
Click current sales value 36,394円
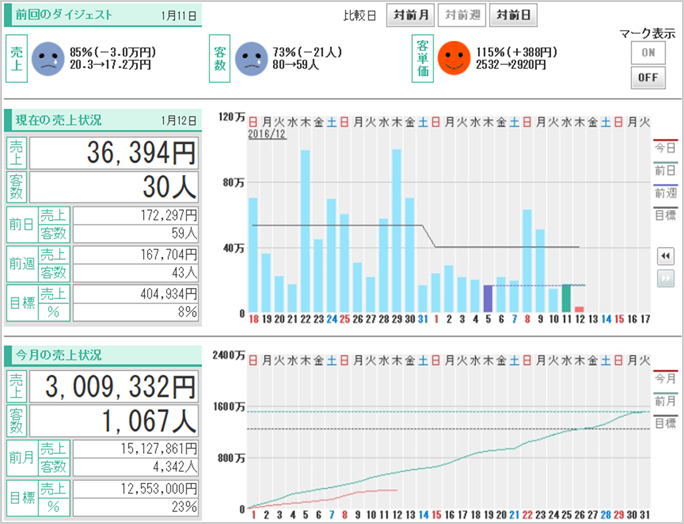click(x=114, y=153)
